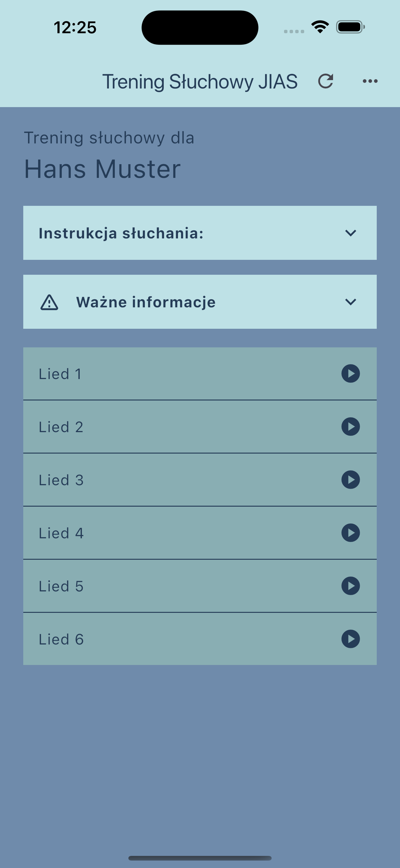Image resolution: width=400 pixels, height=868 pixels.
Task: Expand Instrukcja słuchania chevron
Action: 350,233
